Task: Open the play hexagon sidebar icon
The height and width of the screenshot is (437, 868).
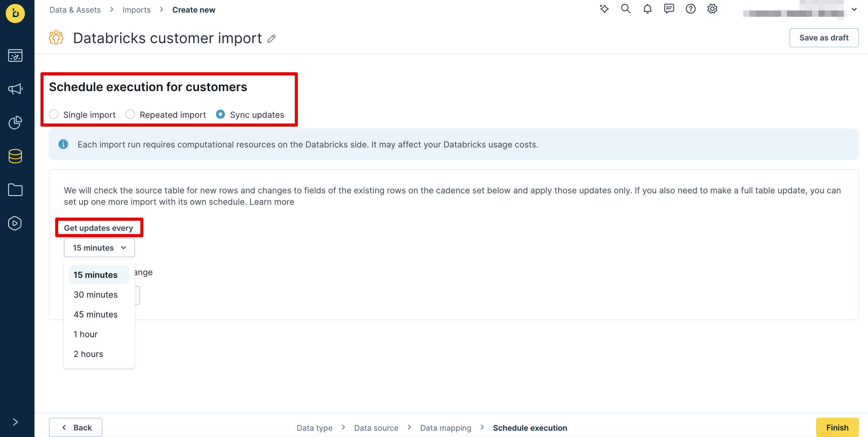Action: tap(15, 223)
